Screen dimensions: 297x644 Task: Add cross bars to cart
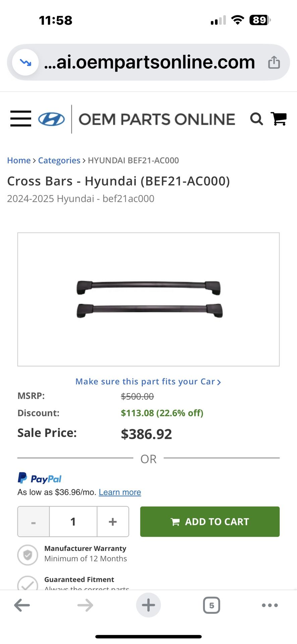tap(210, 522)
